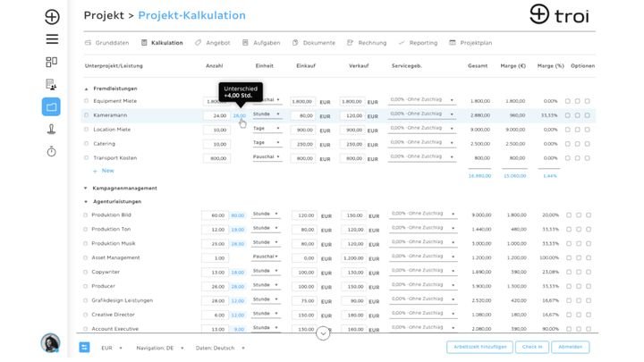644x362 pixels.
Task: Open the Dokumente tab
Action: 314,43
